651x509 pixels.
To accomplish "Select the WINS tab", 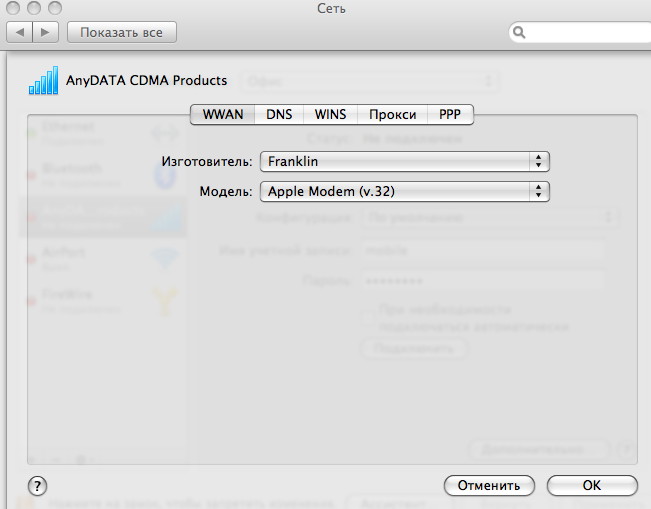I will 330,114.
